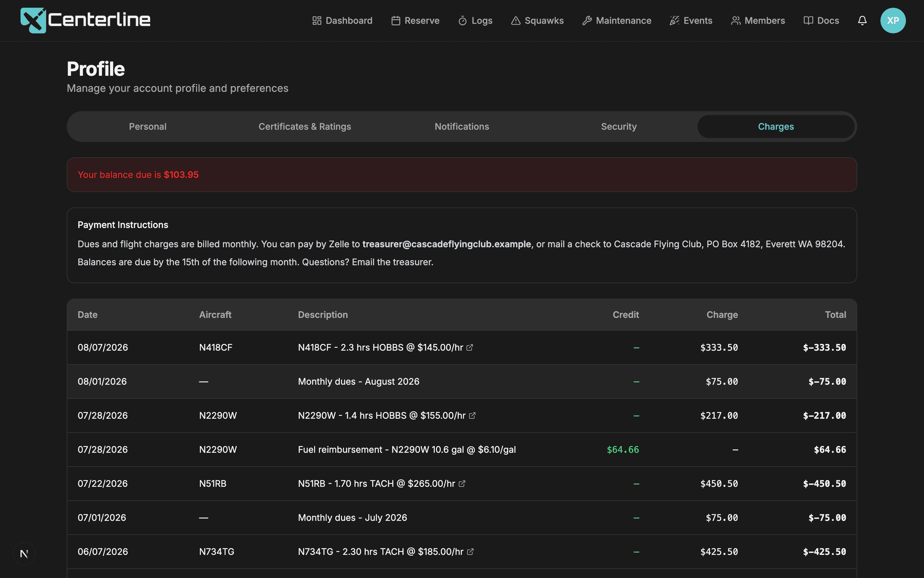Open N51RB 1.70 hrs TACH flight link
Screen dimensions: 924x578
(382, 484)
